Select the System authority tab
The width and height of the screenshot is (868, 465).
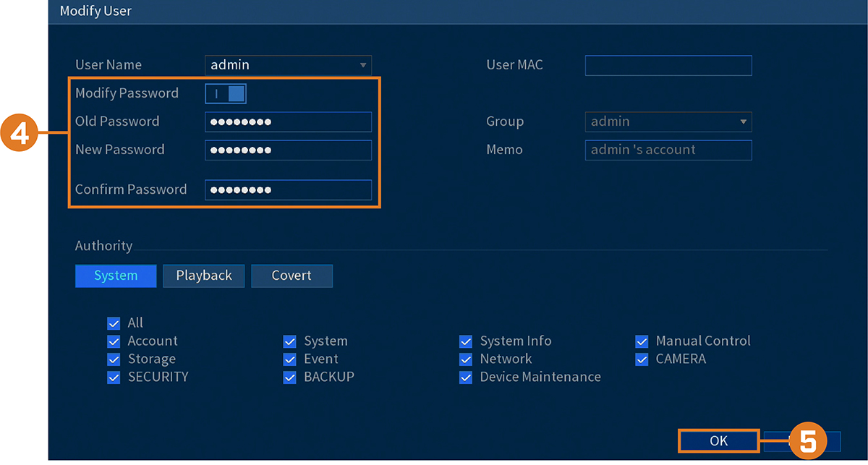tap(116, 276)
